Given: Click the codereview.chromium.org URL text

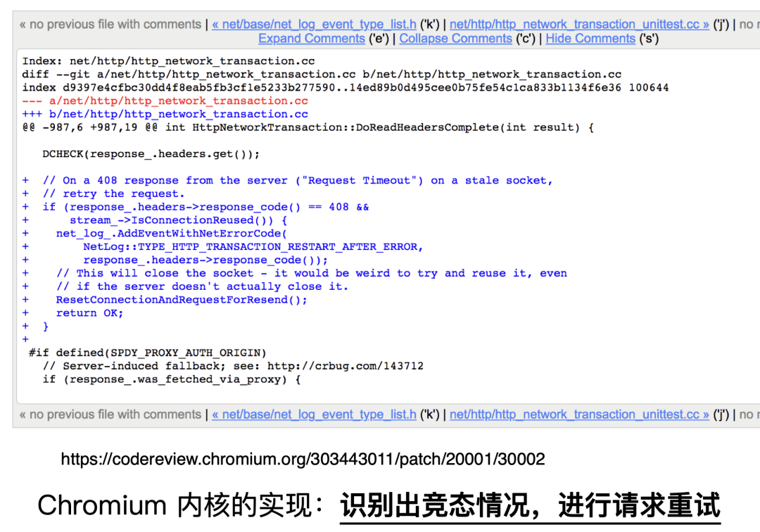Looking at the screenshot, I should (x=303, y=459).
